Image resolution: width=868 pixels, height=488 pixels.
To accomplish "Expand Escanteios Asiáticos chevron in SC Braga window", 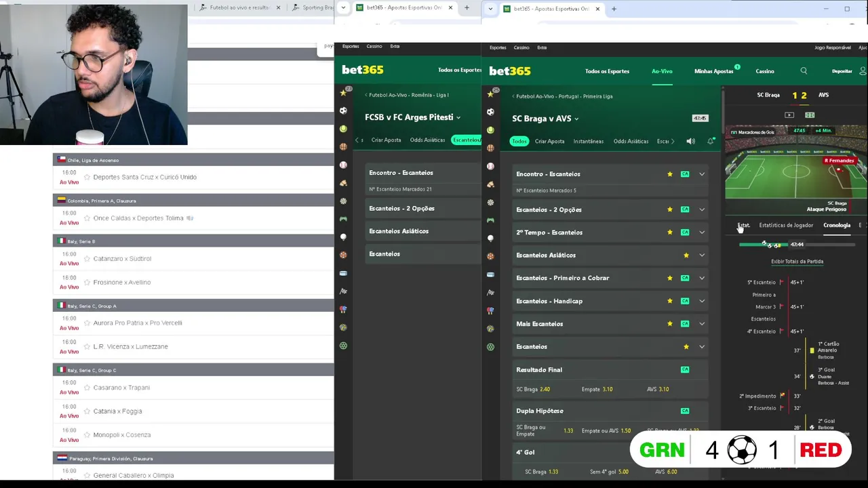I will 702,256.
